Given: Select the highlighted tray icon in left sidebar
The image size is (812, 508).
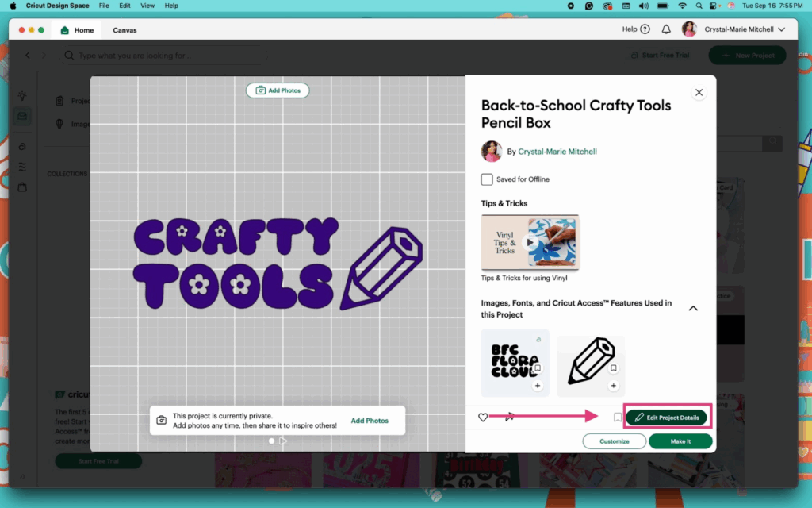Looking at the screenshot, I should 22,116.
